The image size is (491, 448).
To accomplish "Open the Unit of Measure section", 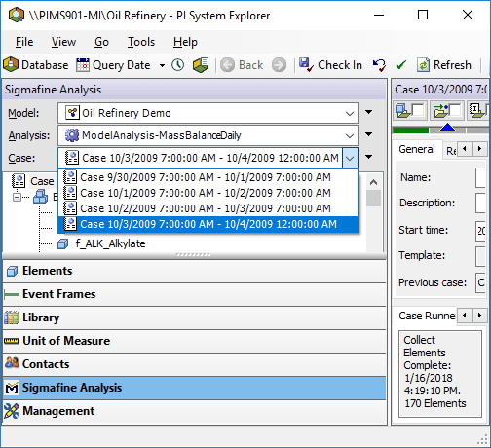I will point(194,341).
